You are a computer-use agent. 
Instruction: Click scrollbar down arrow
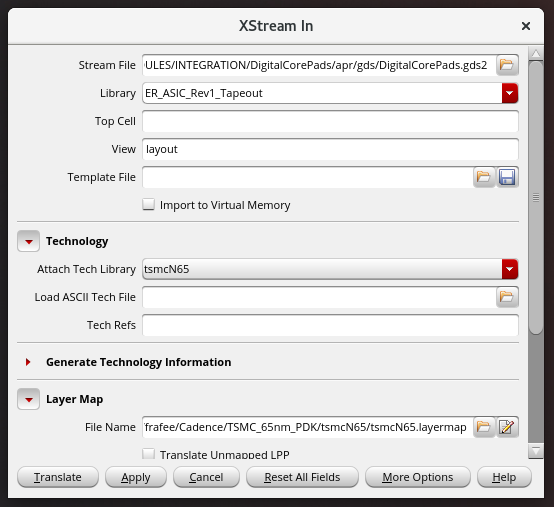(x=536, y=451)
